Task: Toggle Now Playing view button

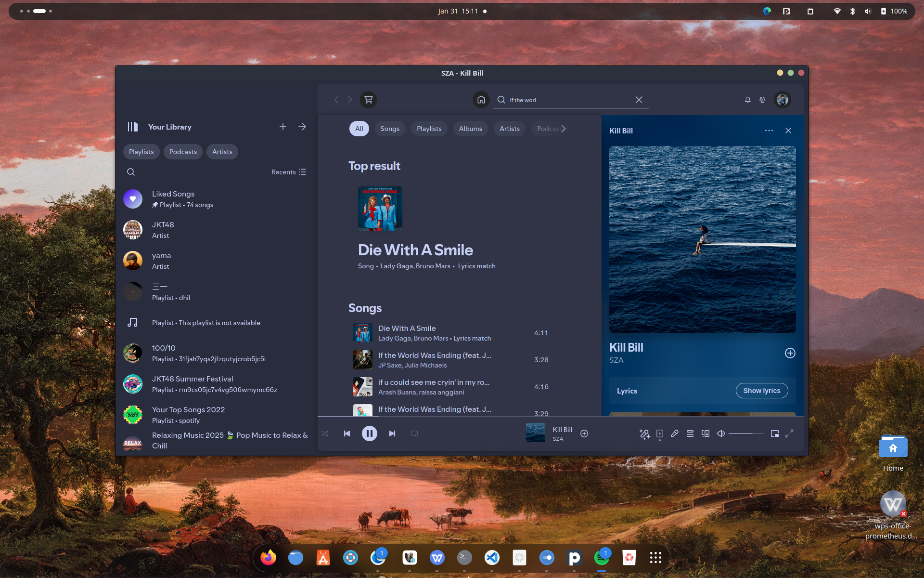Action: (x=660, y=433)
